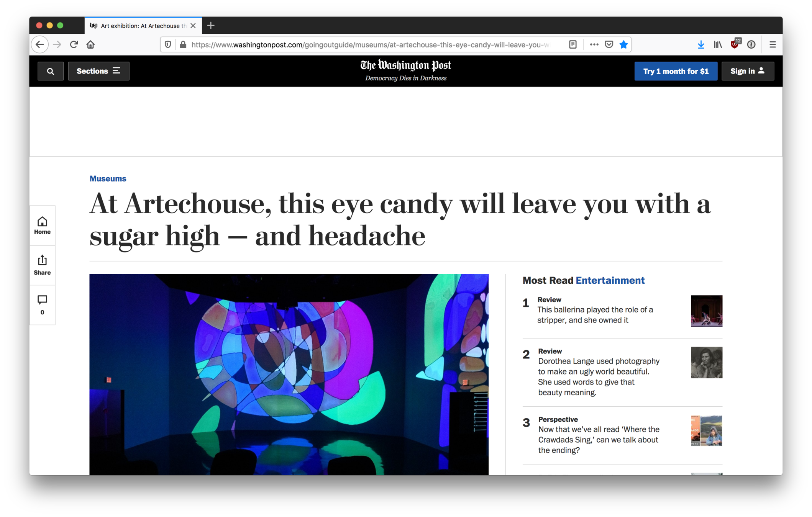Click tracking protection shield icon
The width and height of the screenshot is (812, 517).
pyautogui.click(x=168, y=45)
